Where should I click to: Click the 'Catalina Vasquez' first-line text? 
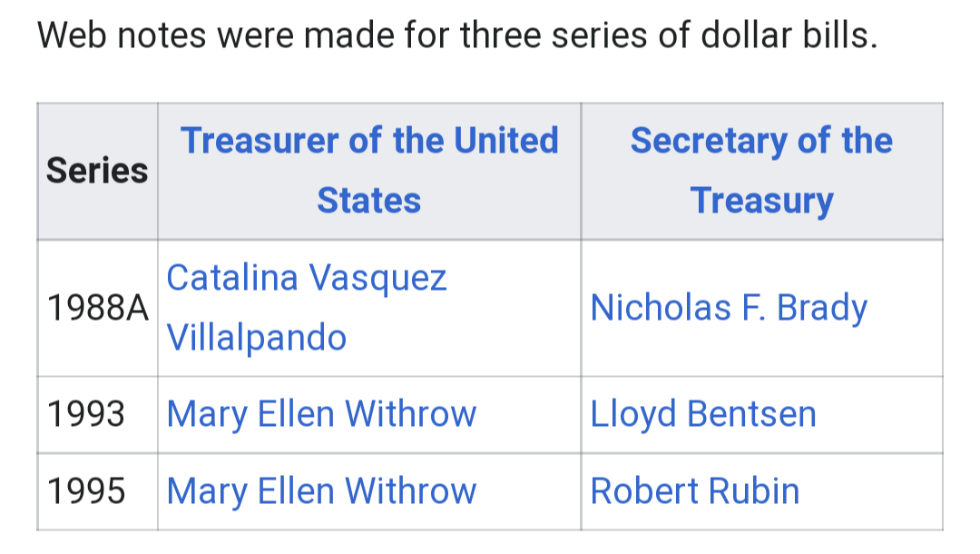pos(307,277)
